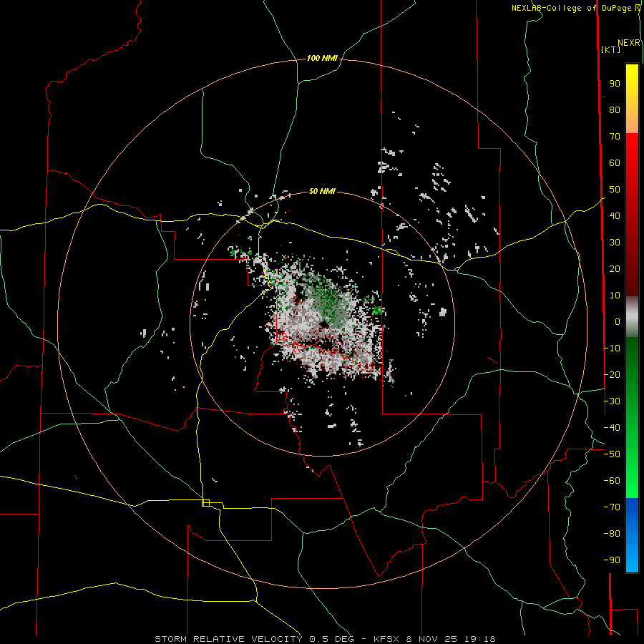Image resolution: width=644 pixels, height=644 pixels.
Task: Click the NEXLAB-College of DuPage credit text
Action: coord(572,8)
